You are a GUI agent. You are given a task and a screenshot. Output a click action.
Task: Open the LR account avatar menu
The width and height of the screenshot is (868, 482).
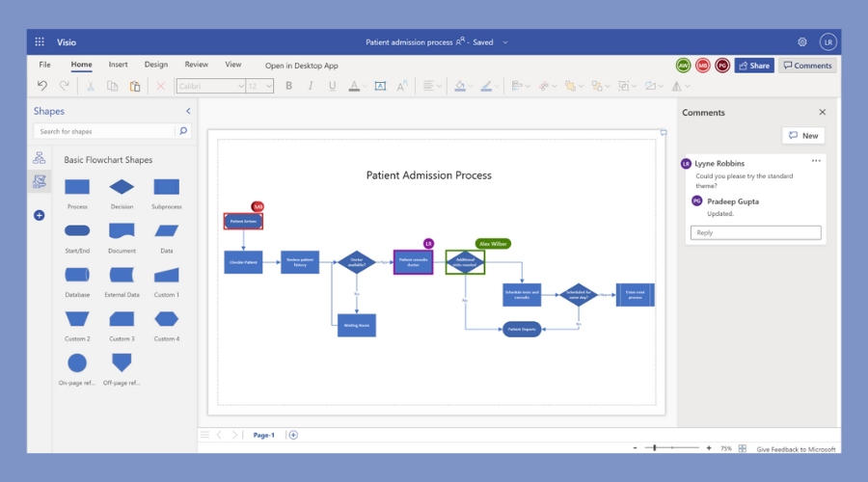pyautogui.click(x=828, y=42)
